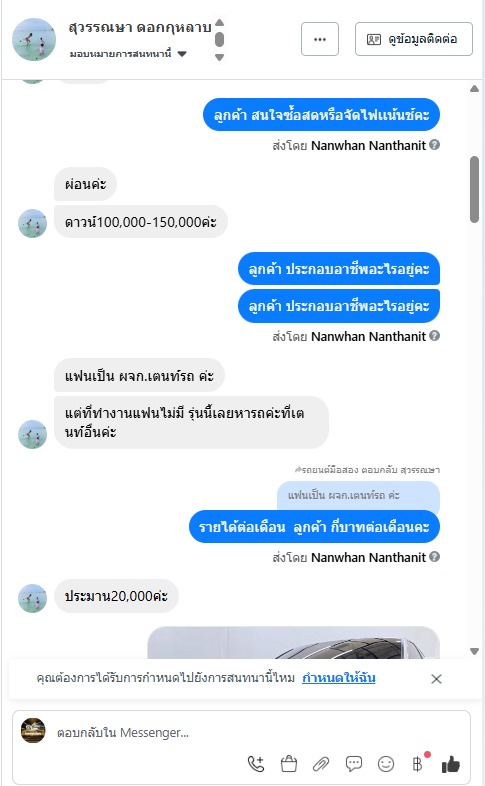Click the chat scrollbar down arrow
This screenshot has width=485, height=786.
pos(474,651)
